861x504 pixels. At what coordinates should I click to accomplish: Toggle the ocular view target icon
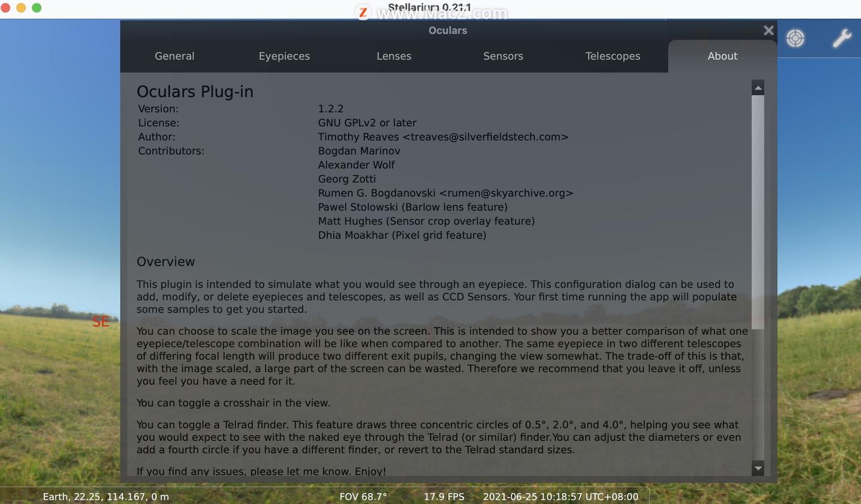795,38
